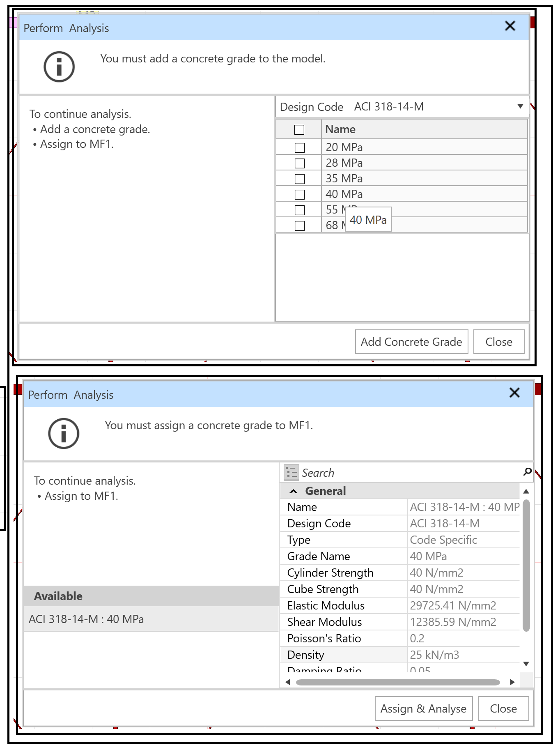
Task: Select the Name column header in grade table
Action: [424, 129]
